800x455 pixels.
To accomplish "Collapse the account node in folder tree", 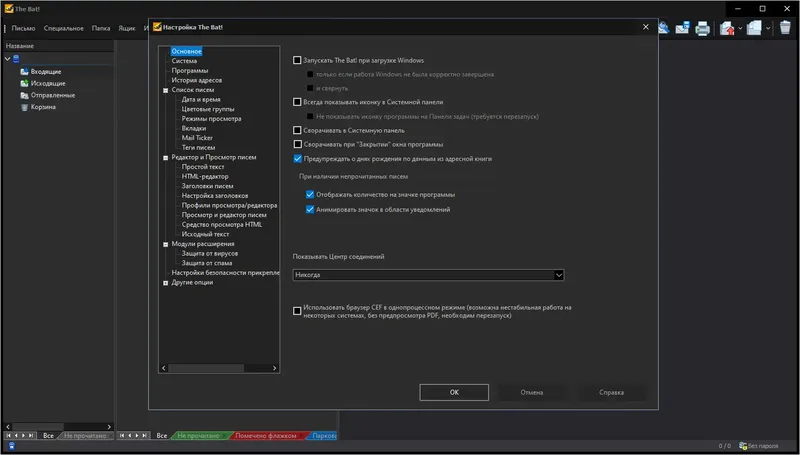I will [8, 59].
